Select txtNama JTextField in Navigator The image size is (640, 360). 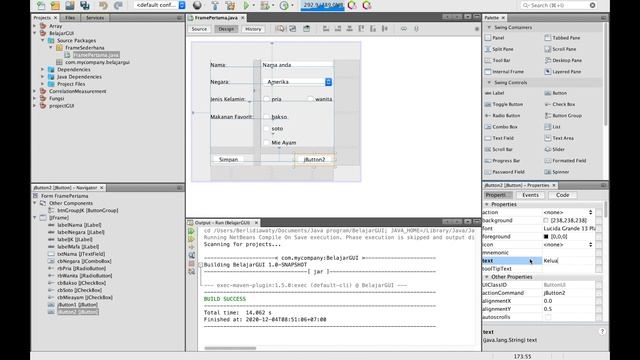(x=76, y=254)
